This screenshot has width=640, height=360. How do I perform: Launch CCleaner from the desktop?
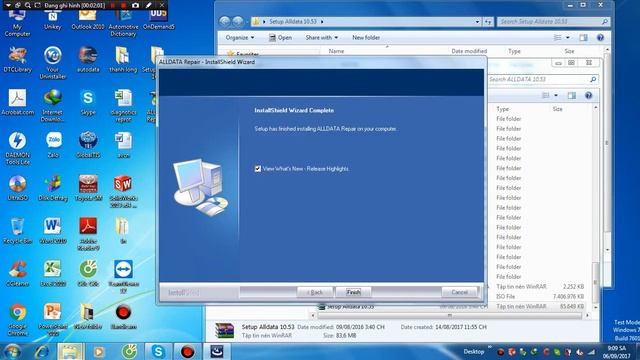coord(18,273)
